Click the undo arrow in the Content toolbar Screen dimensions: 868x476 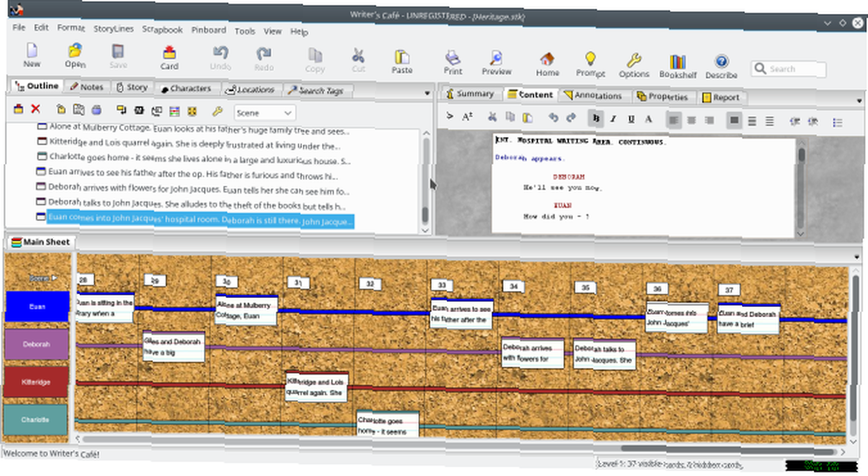pyautogui.click(x=553, y=117)
